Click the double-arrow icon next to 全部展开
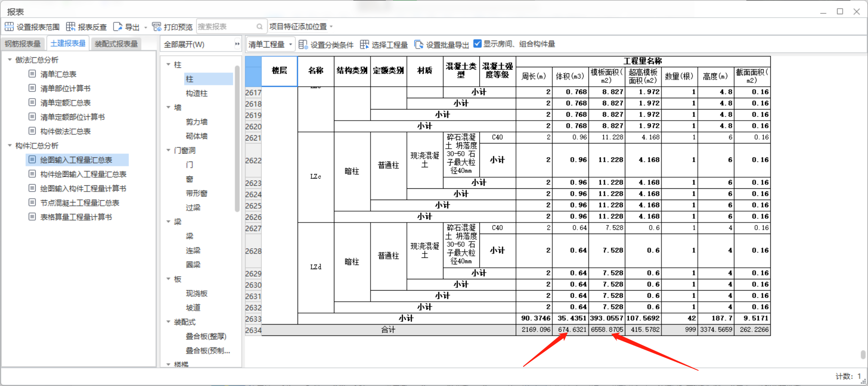 237,44
